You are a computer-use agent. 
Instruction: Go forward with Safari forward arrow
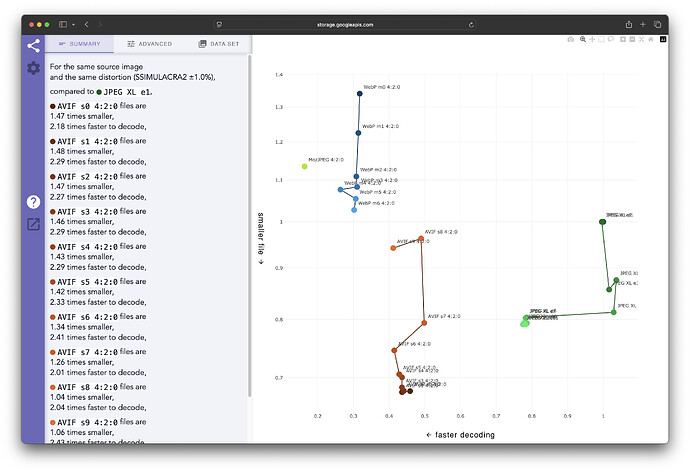click(100, 25)
